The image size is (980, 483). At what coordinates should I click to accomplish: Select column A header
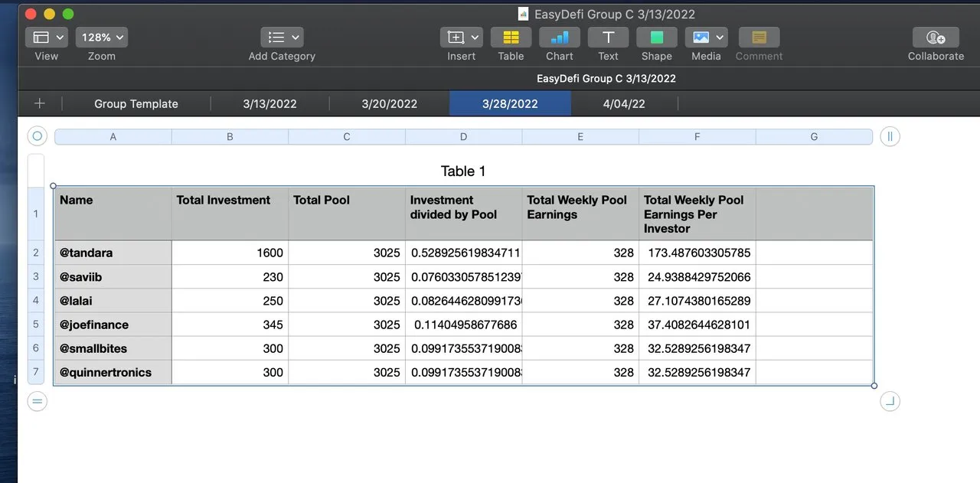click(x=113, y=136)
